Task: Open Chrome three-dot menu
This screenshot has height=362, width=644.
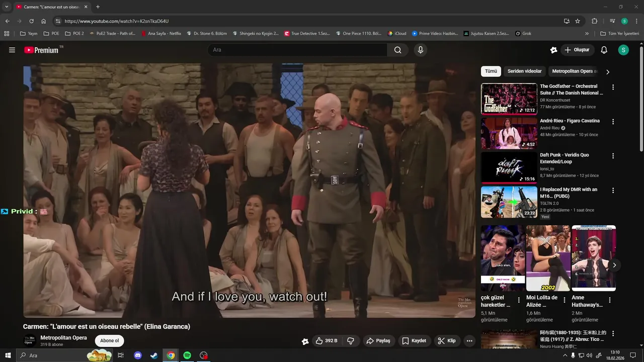Action: tap(636, 21)
